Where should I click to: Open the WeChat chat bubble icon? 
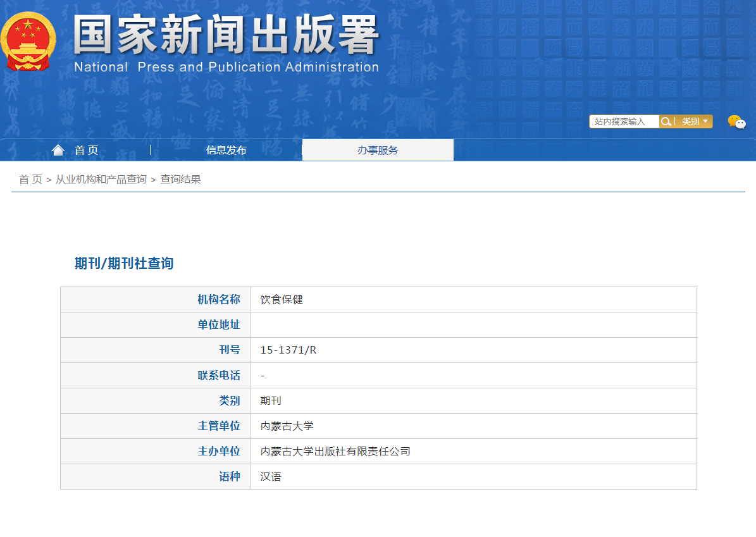coord(736,122)
